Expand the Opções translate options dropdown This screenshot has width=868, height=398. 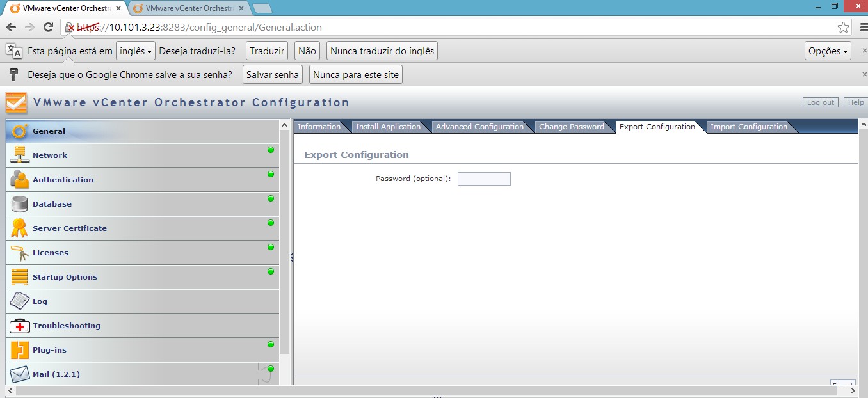tap(828, 51)
